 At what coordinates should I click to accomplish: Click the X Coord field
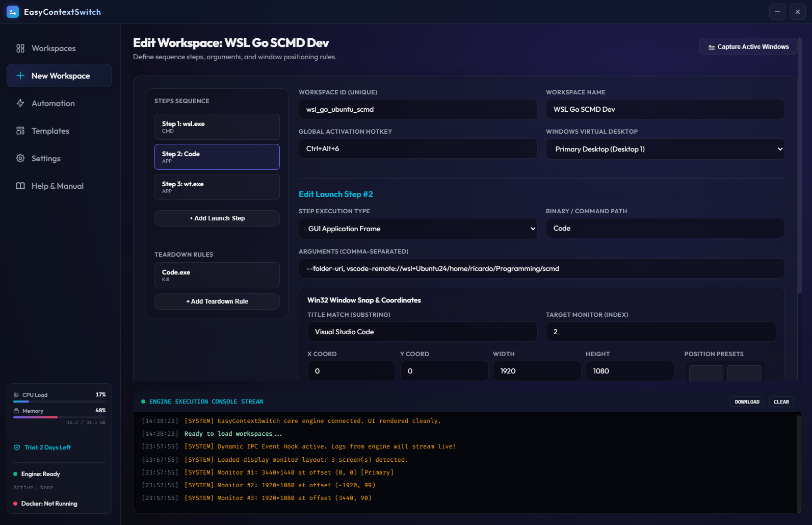[352, 371]
